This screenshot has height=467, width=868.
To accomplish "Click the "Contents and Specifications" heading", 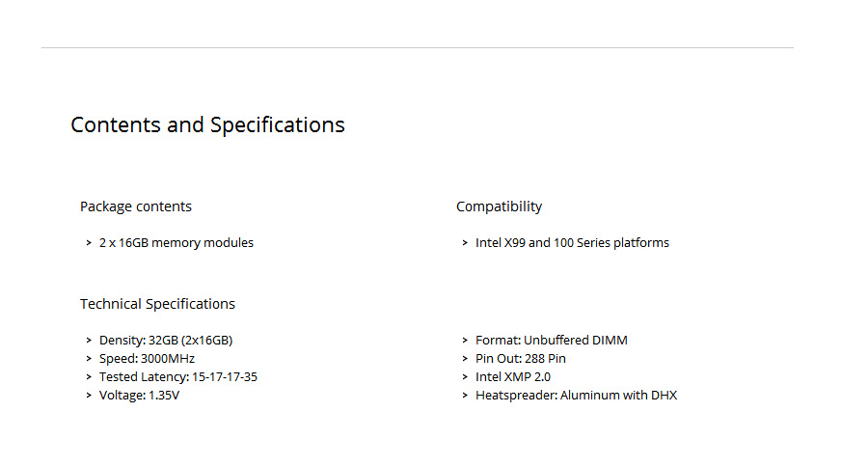I will point(207,125).
